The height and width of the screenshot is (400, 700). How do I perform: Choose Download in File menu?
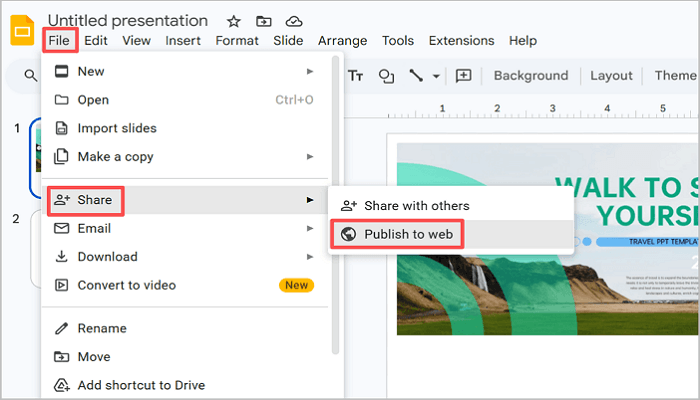click(184, 257)
